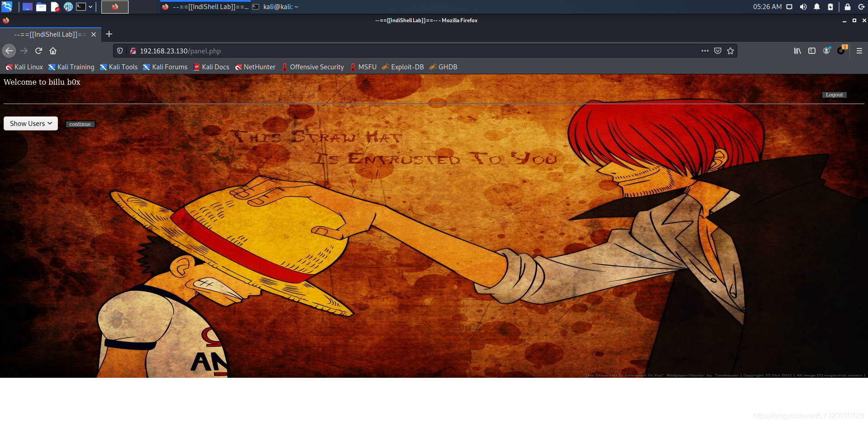Toggle the sidebar view icon
Screen dimensions: 868x424
pyautogui.click(x=812, y=51)
